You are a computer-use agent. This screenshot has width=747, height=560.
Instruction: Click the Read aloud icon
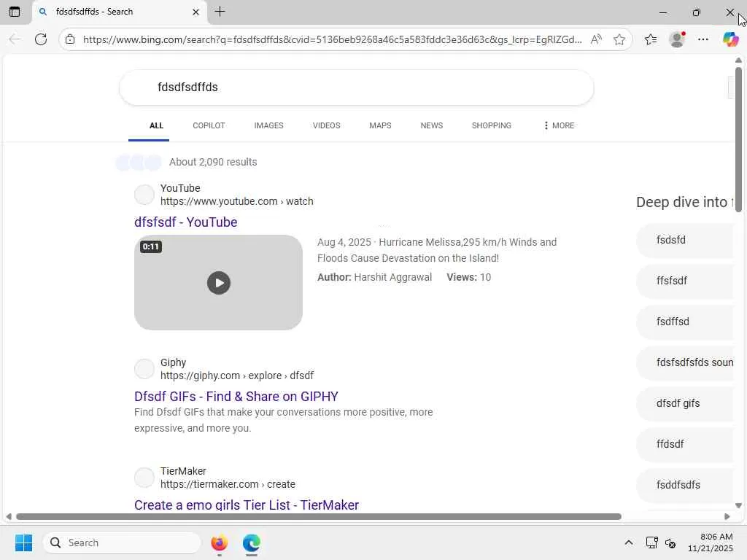point(596,39)
